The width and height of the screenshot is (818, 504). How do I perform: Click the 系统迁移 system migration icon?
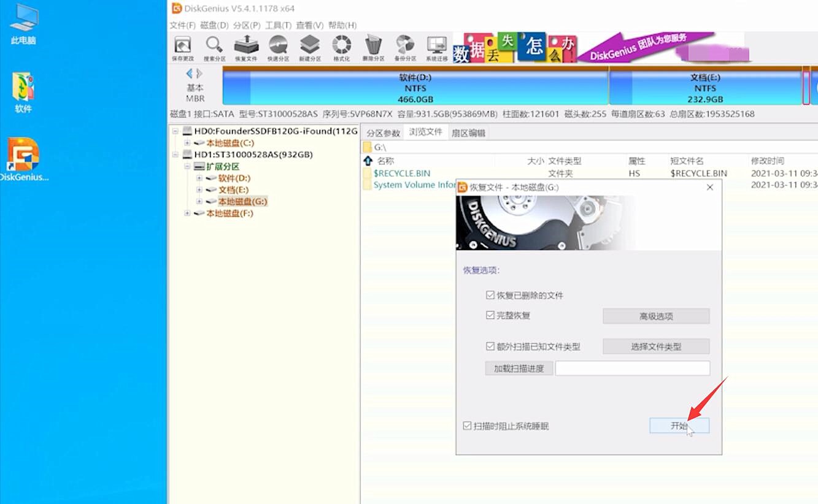point(437,48)
